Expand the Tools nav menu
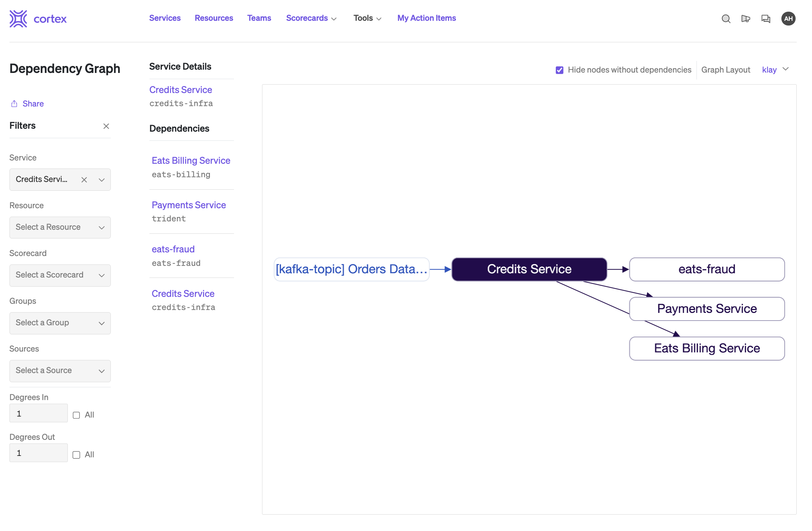Image resolution: width=812 pixels, height=531 pixels. (x=367, y=18)
